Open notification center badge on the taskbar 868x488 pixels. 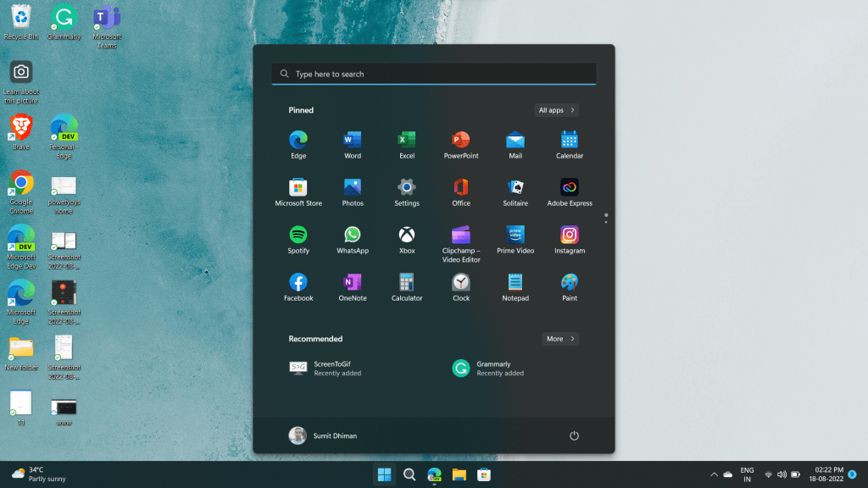click(x=853, y=474)
